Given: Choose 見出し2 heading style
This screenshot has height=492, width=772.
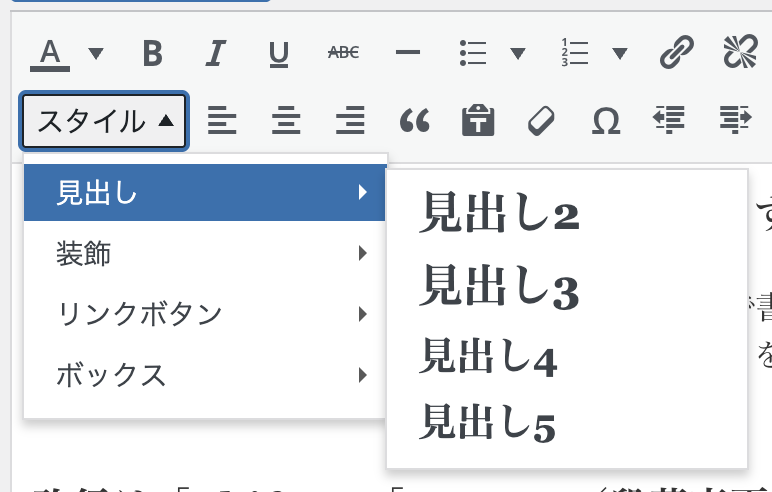Looking at the screenshot, I should tap(500, 214).
